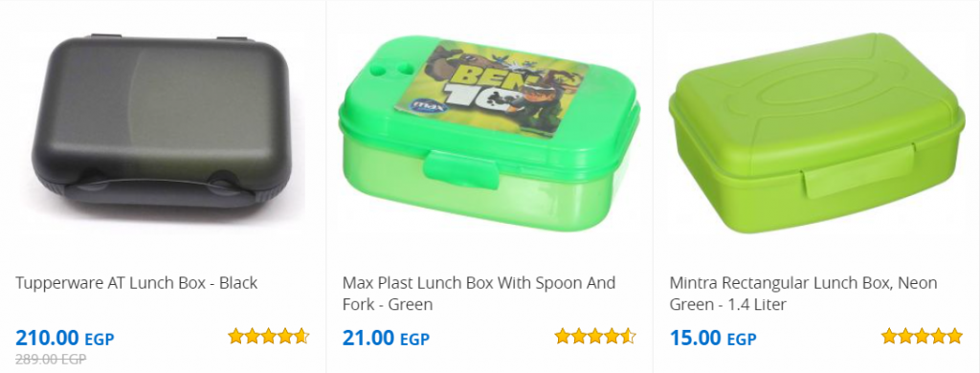The image size is (980, 373).
Task: Open the black Tupperware lunch box image
Action: 161,120
